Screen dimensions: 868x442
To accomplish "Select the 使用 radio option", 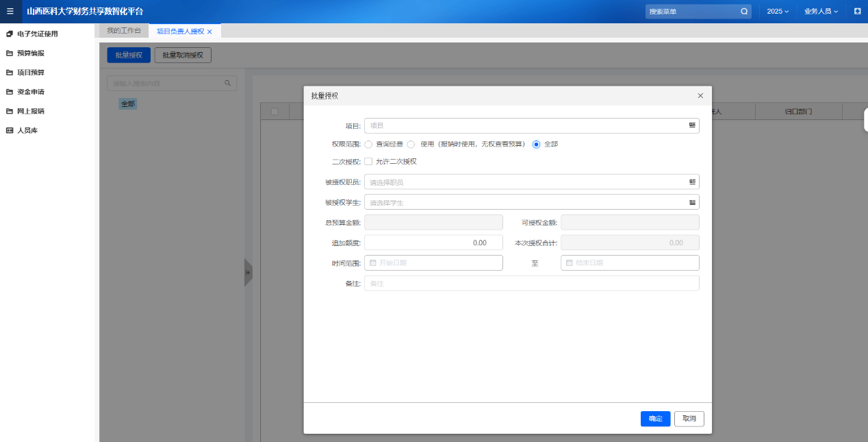I will [411, 145].
